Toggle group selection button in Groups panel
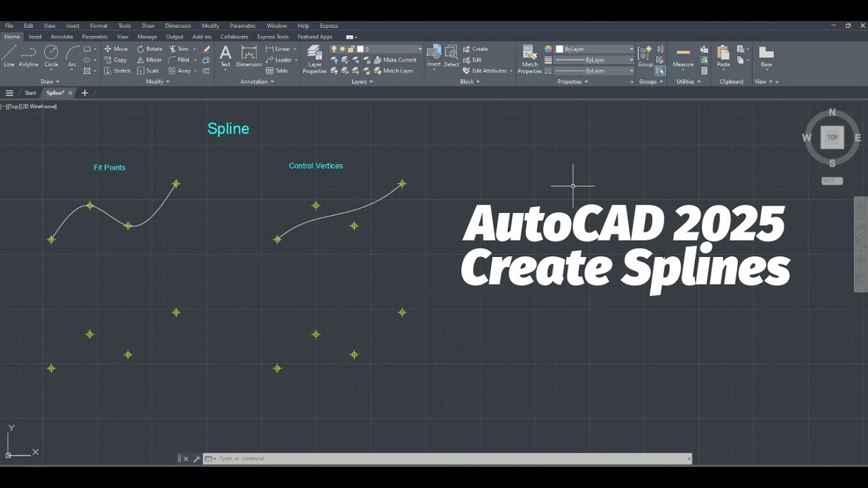The width and height of the screenshot is (868, 488). pos(660,70)
